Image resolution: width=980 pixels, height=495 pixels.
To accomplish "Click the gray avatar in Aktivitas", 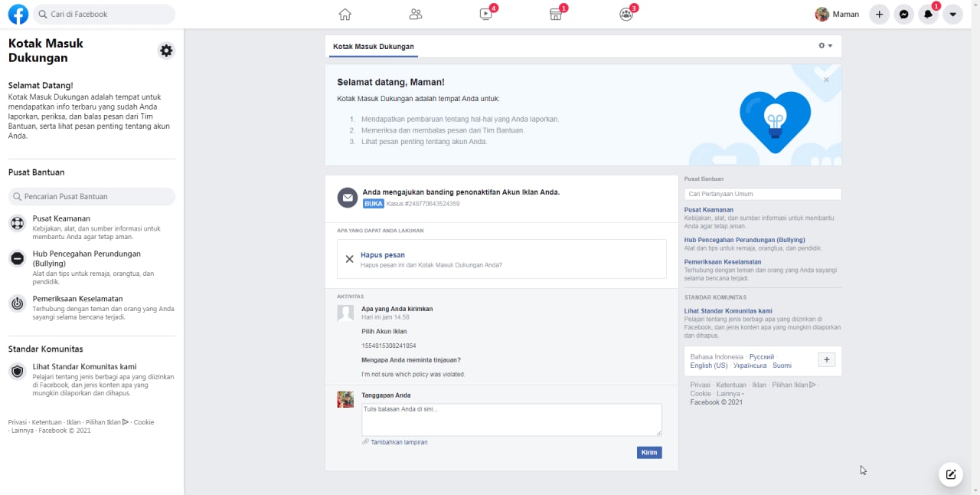I will [x=345, y=312].
